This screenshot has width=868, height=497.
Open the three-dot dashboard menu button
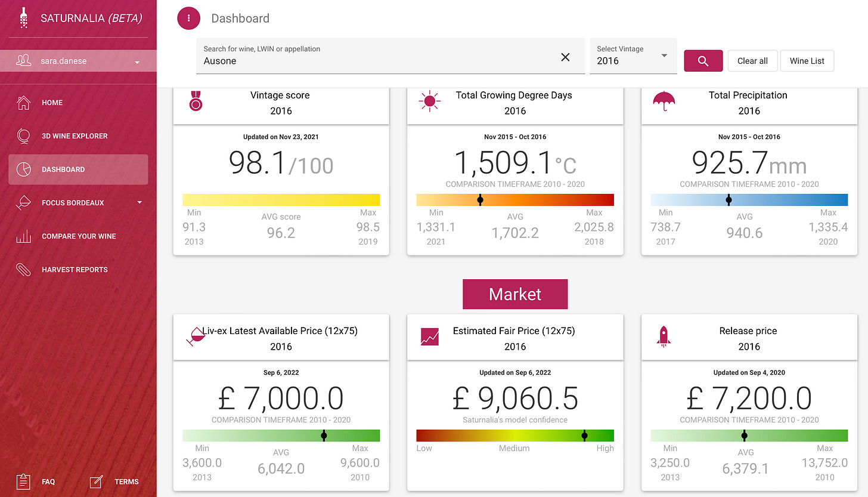click(189, 18)
